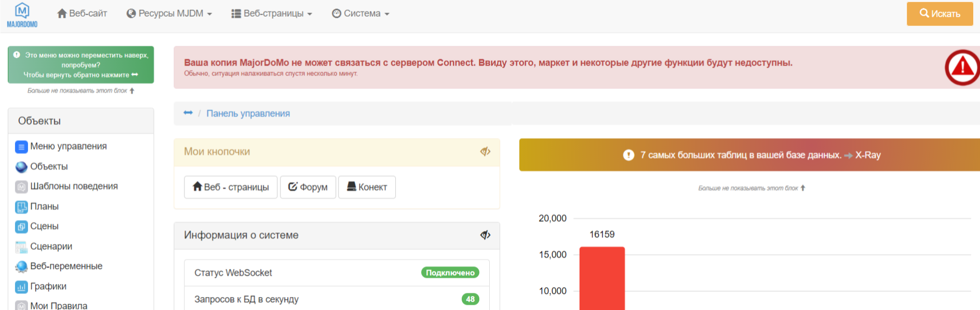980x310 pixels.
Task: Click the MajorDoMo logo icon
Action: click(x=22, y=15)
